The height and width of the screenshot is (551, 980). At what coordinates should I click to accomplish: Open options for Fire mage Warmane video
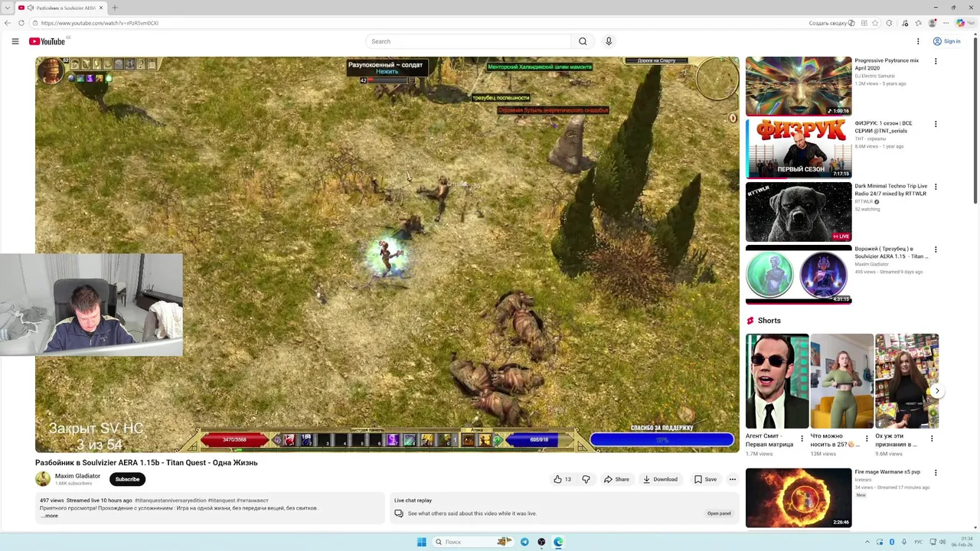(x=936, y=473)
